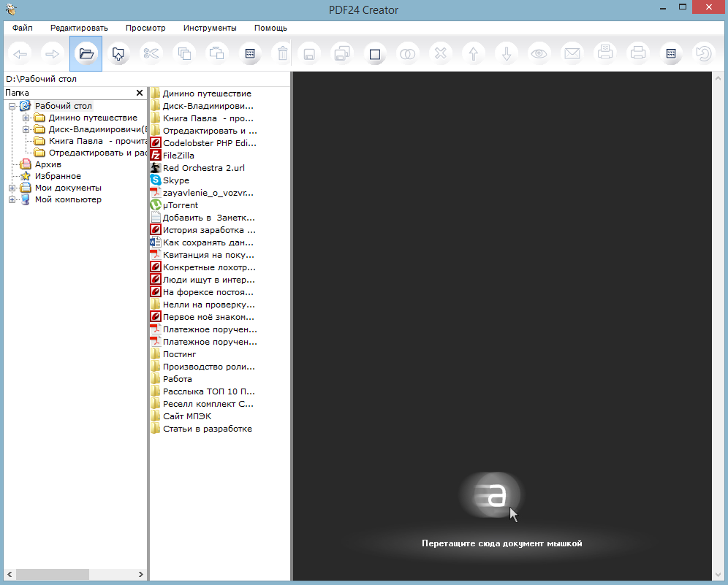Expand Динино путешествие in the folder tree
The image size is (728, 585).
click(26, 118)
